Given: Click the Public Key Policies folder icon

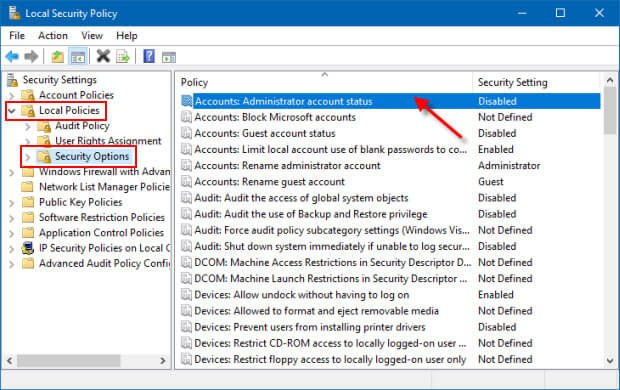Looking at the screenshot, I should point(28,203).
